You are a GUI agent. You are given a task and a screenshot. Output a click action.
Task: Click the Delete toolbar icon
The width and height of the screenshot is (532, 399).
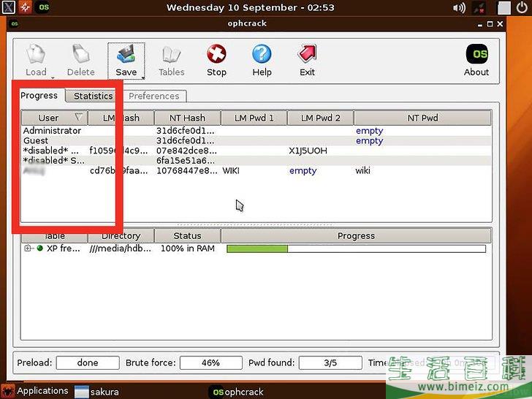pos(80,54)
